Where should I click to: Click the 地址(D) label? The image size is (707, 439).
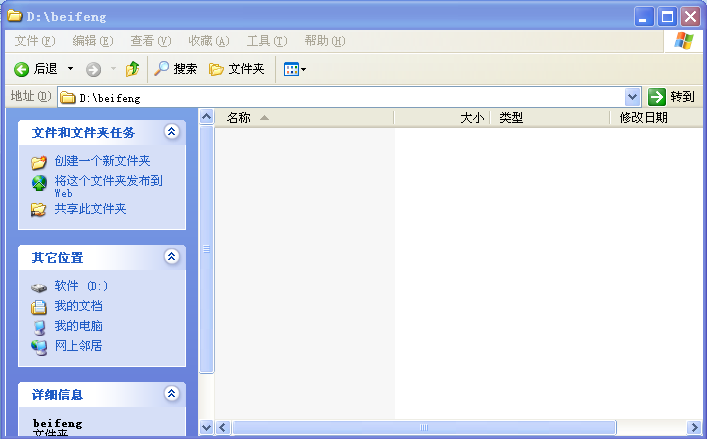point(31,96)
